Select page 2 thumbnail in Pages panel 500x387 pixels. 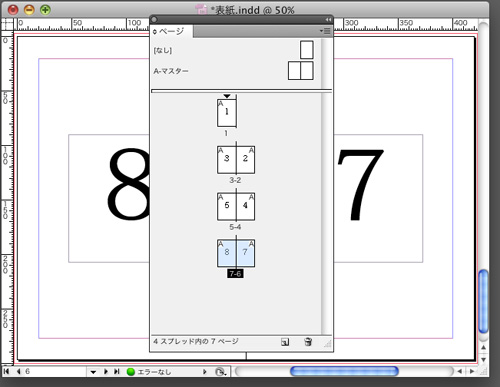click(x=246, y=160)
